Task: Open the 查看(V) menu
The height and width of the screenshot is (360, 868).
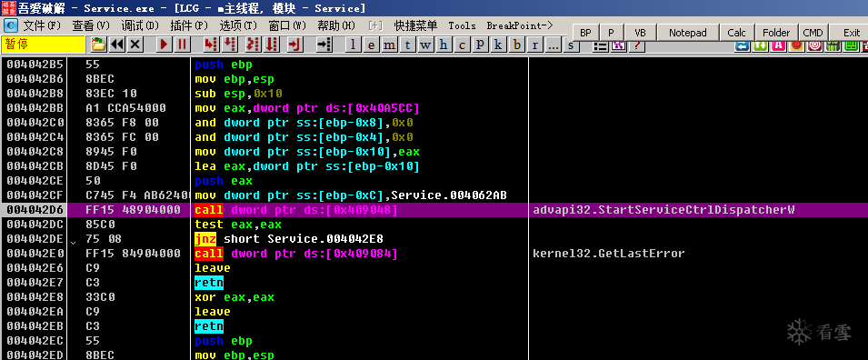Action: click(91, 26)
